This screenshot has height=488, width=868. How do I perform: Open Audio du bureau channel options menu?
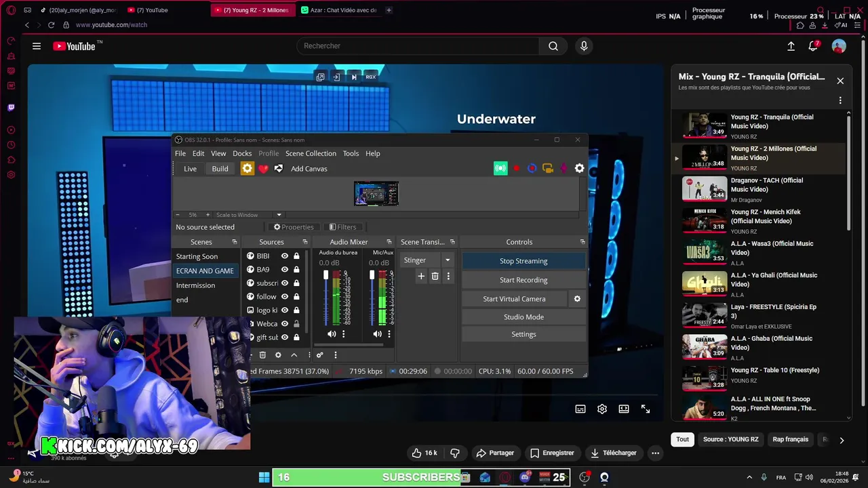click(343, 333)
